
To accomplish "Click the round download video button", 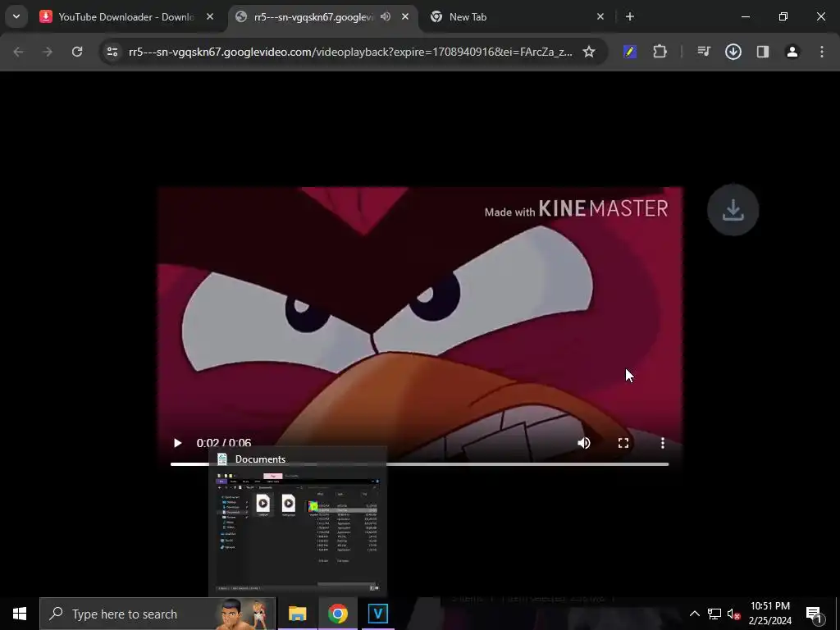I will click(733, 210).
